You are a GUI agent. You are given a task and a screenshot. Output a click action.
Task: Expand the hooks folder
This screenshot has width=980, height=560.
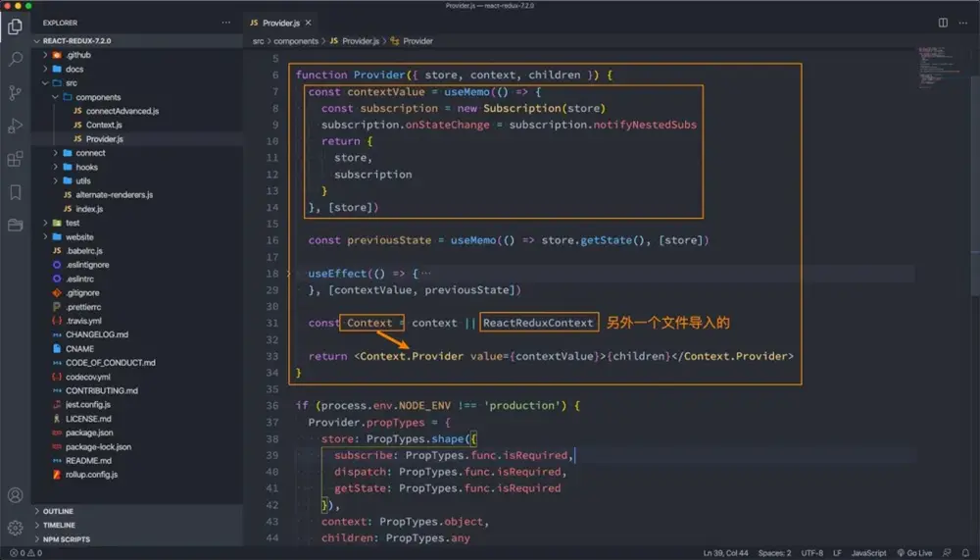tap(86, 167)
